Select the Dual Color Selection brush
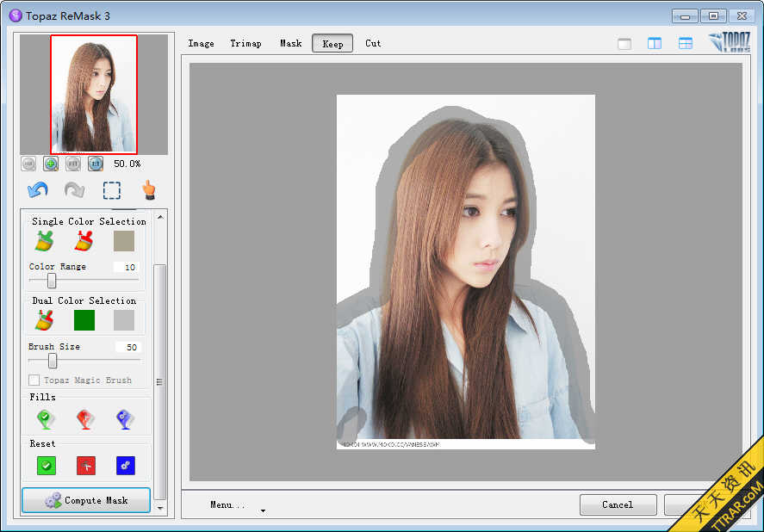Viewport: 764px width, 532px height. 44,320
